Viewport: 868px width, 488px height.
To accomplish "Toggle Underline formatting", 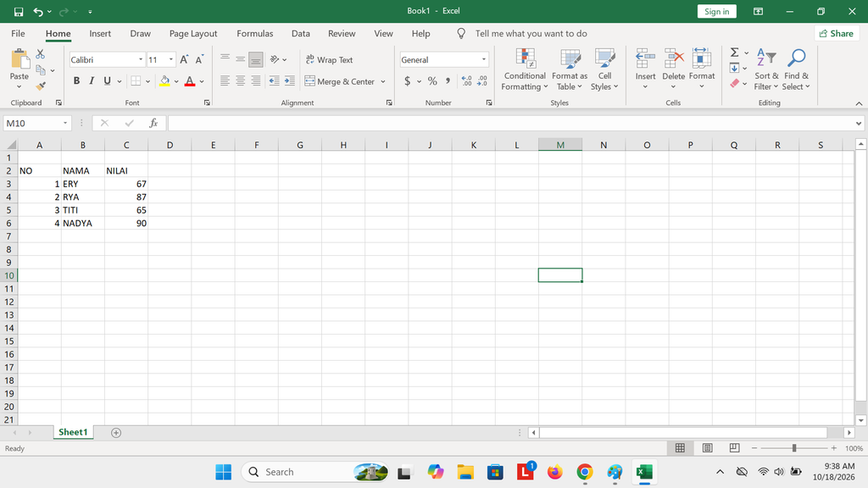I will coord(107,81).
